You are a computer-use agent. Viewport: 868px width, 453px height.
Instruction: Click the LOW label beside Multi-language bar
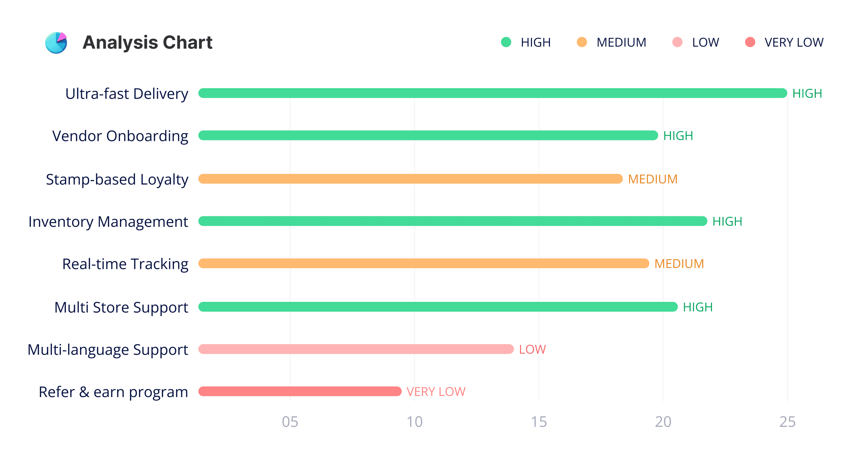coord(532,350)
